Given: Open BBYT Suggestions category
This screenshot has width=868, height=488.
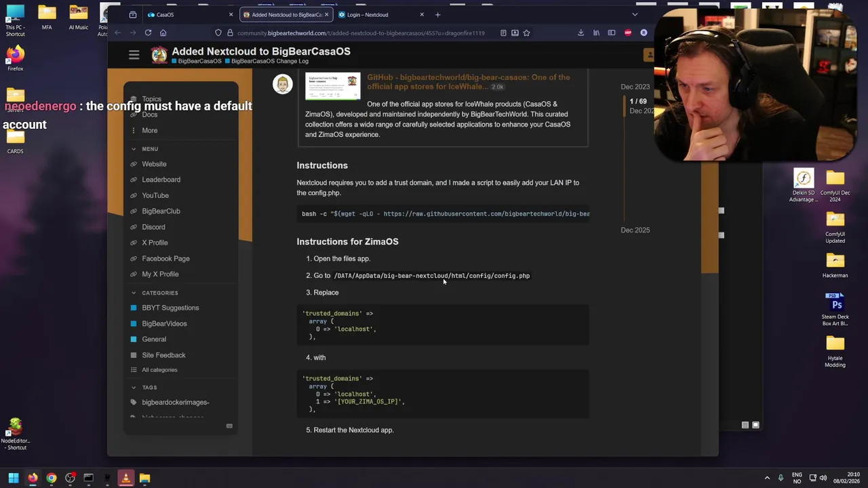Looking at the screenshot, I should 170,308.
